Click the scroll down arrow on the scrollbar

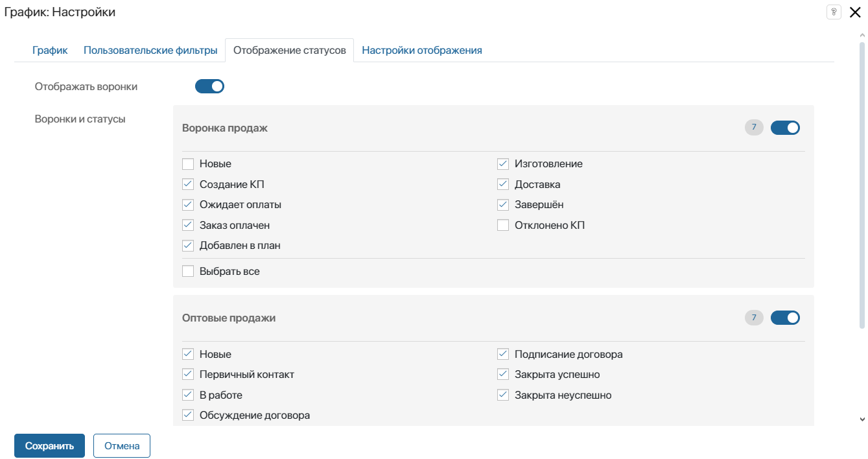862,419
